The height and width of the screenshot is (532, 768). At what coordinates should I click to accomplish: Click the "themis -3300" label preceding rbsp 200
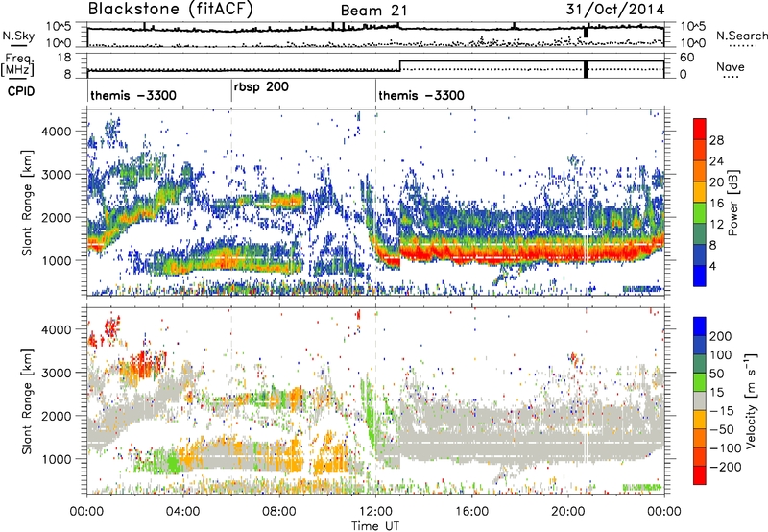(x=133, y=95)
